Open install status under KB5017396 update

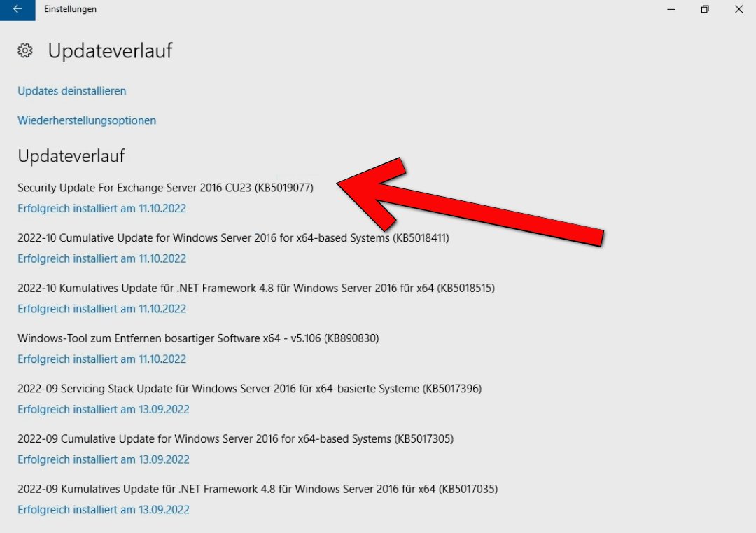point(104,409)
